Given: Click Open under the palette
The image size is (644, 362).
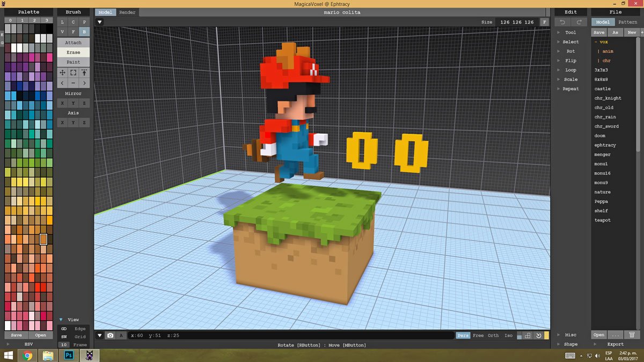Looking at the screenshot, I should [41, 335].
